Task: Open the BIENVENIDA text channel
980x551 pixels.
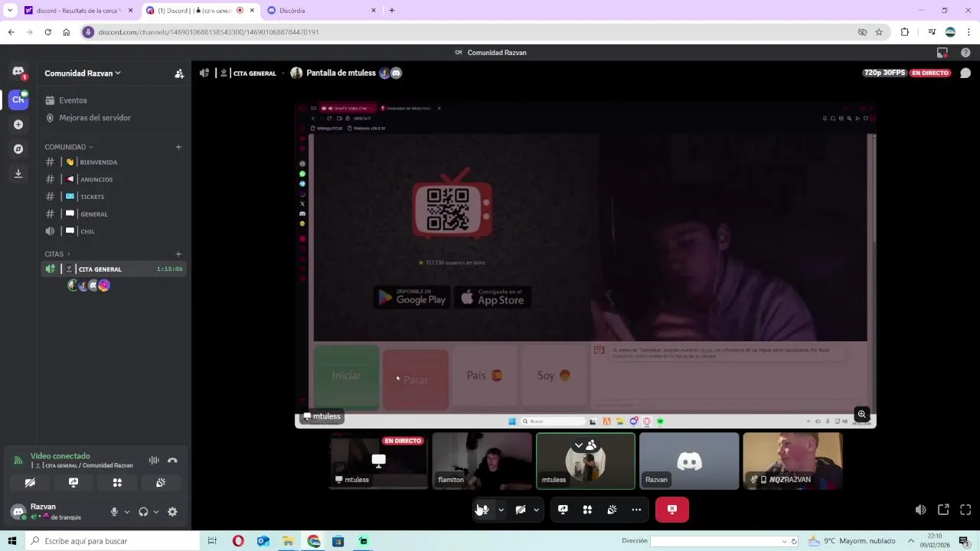Action: coord(113,162)
